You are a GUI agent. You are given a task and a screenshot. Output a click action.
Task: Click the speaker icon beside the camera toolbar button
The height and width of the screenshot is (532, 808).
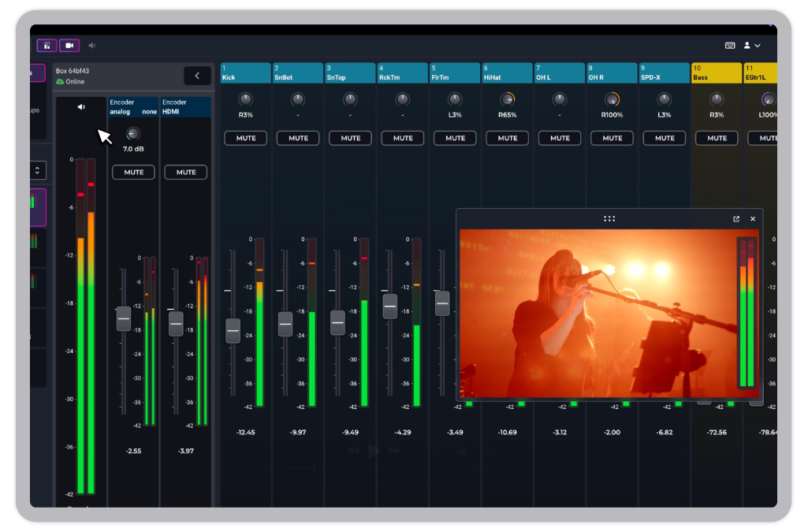[x=91, y=45]
